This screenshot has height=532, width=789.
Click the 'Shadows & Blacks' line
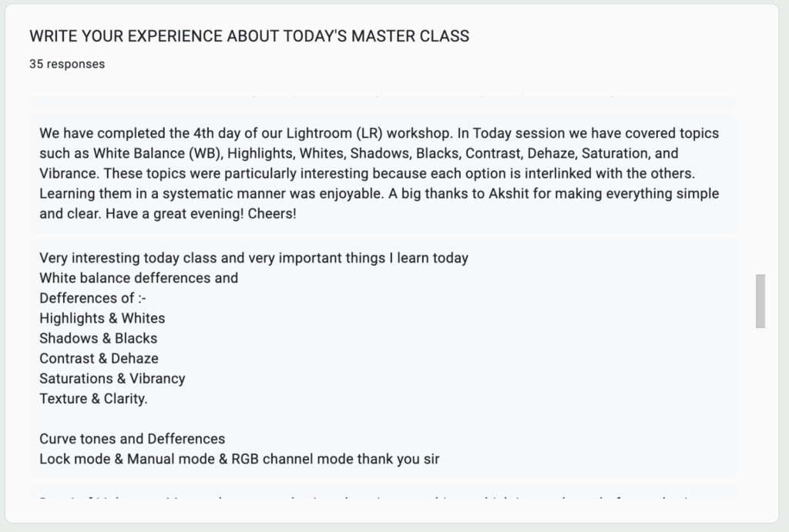tap(98, 339)
